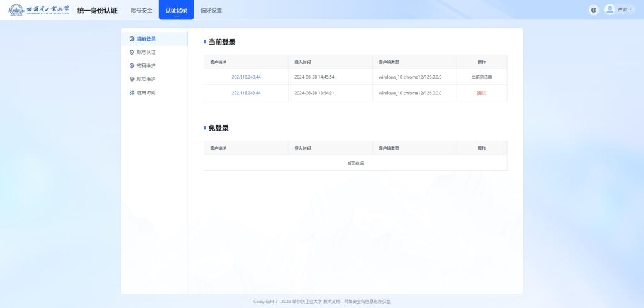Kick out the 13:54:21 session with 踢出
Image resolution: width=644 pixels, height=308 pixels.
coord(482,93)
